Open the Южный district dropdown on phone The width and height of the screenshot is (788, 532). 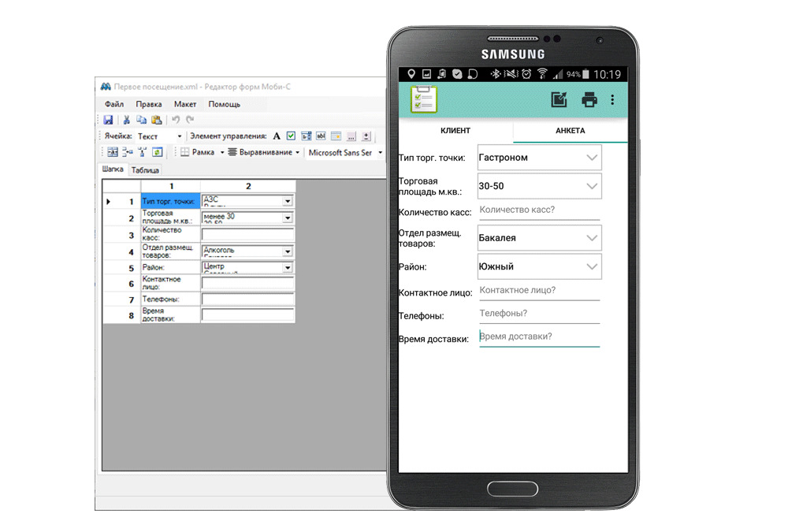(539, 266)
